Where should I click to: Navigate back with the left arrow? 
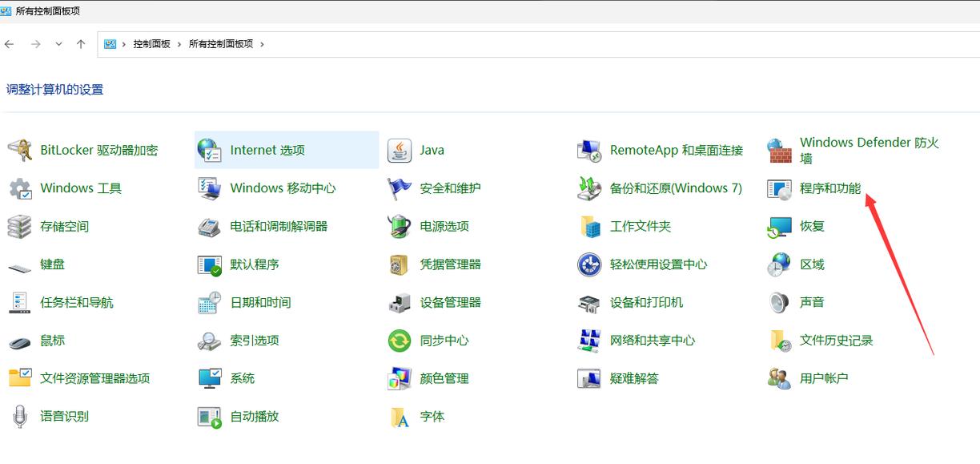[x=10, y=44]
